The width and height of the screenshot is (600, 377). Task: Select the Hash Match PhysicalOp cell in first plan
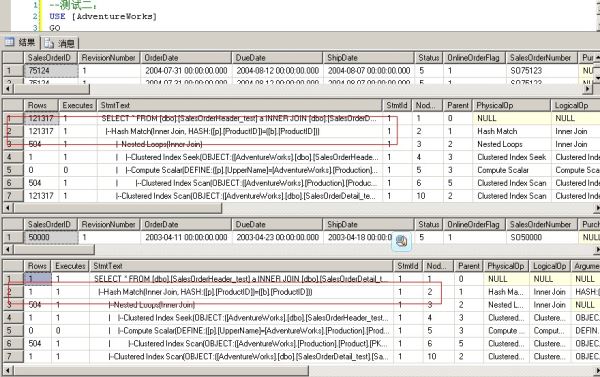(512, 131)
